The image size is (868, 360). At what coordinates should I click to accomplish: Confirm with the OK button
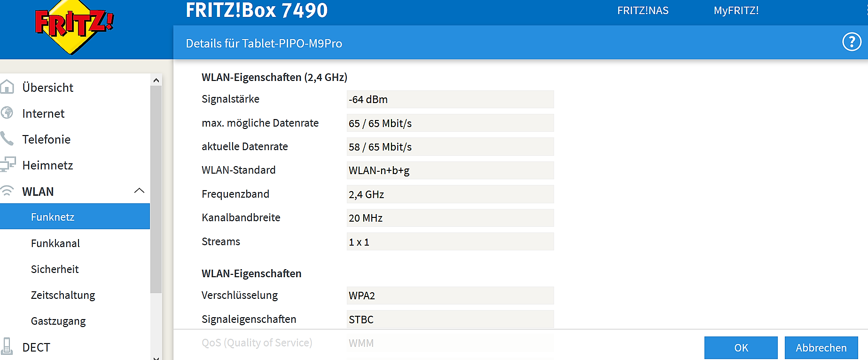tap(741, 348)
